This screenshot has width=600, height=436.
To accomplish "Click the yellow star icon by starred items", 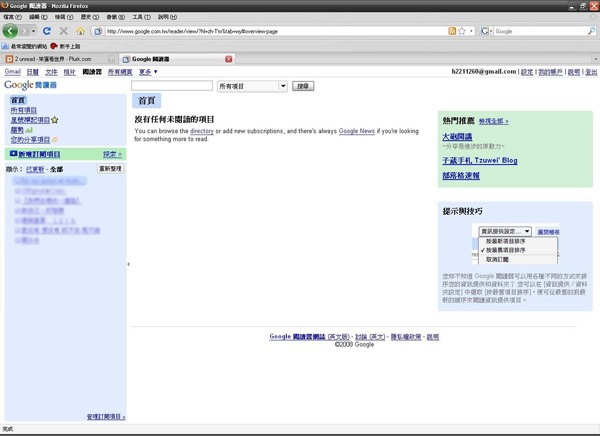I will (55, 120).
